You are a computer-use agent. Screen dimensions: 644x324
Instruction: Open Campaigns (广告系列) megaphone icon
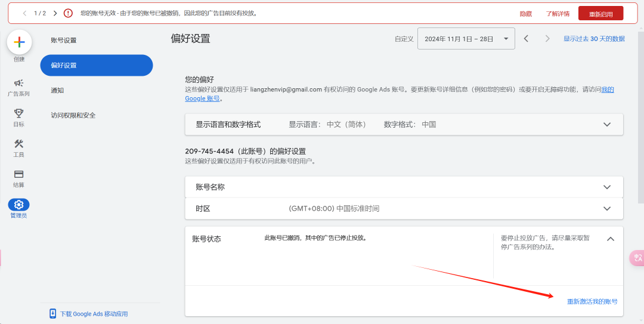[19, 83]
